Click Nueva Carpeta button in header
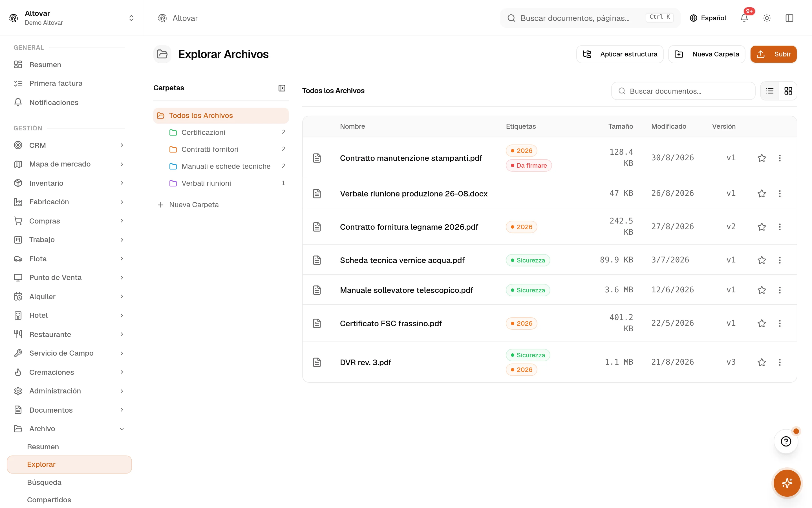The image size is (812, 508). click(x=707, y=54)
